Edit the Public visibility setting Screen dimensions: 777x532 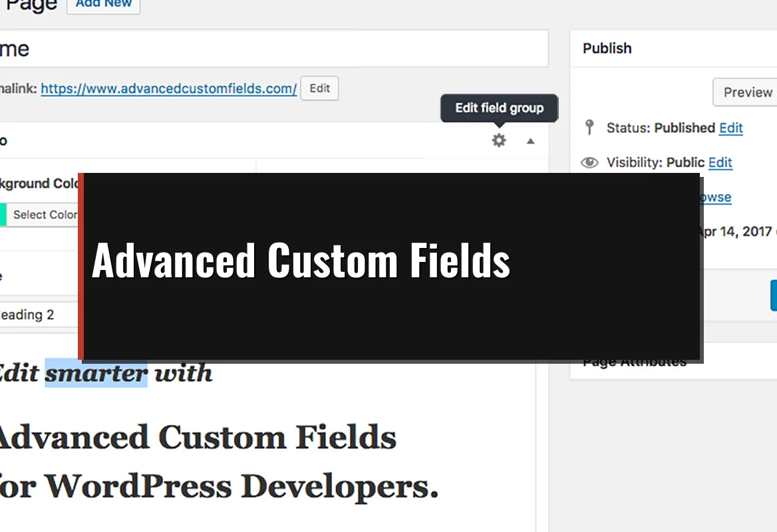tap(720, 162)
